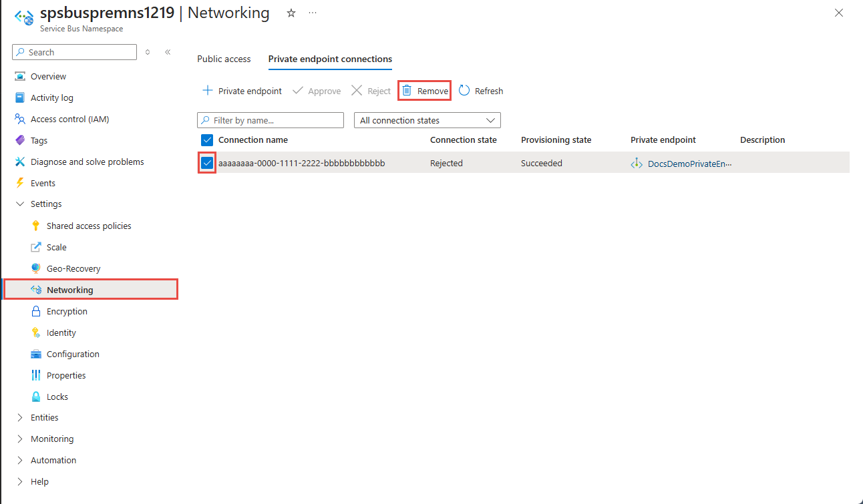This screenshot has width=863, height=504.
Task: Click the Service Bus namespace icon
Action: click(x=25, y=17)
